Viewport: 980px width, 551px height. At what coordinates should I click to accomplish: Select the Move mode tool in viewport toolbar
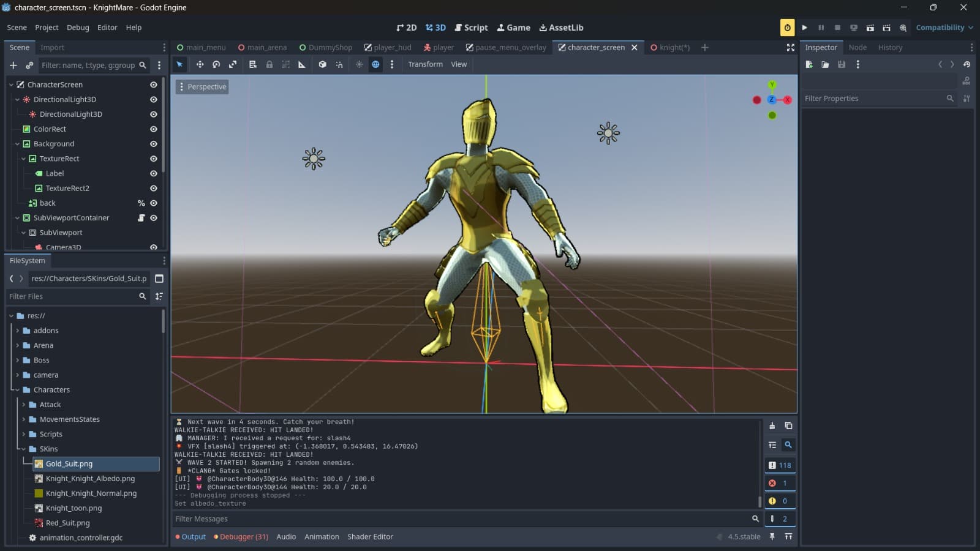pyautogui.click(x=200, y=64)
